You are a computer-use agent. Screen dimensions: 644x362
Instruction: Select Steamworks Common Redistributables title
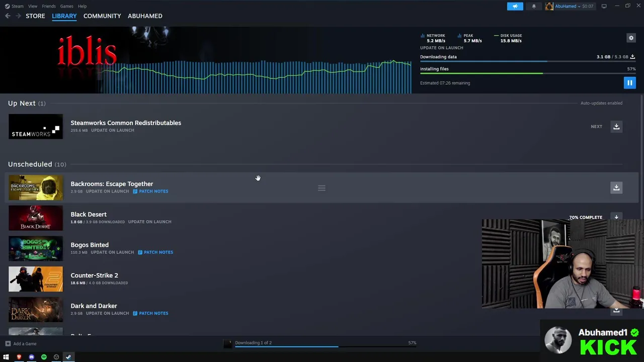126,123
